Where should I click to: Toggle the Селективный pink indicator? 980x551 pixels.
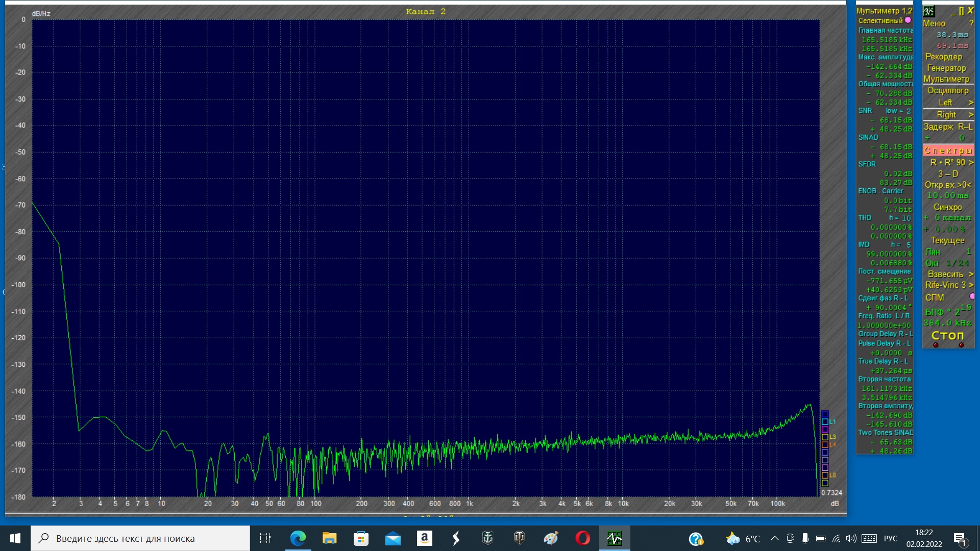(908, 20)
